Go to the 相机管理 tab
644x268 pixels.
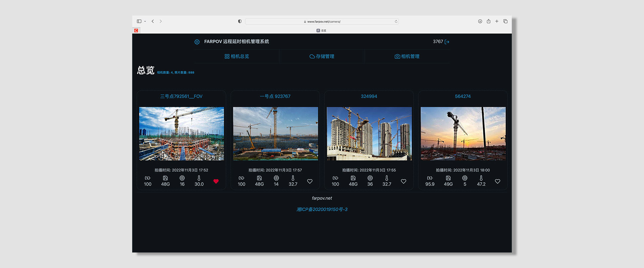[407, 56]
